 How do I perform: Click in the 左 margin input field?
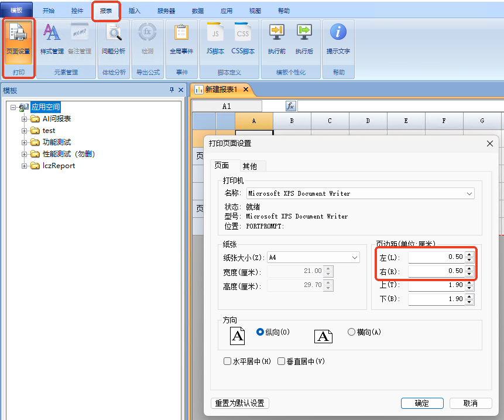coord(436,257)
